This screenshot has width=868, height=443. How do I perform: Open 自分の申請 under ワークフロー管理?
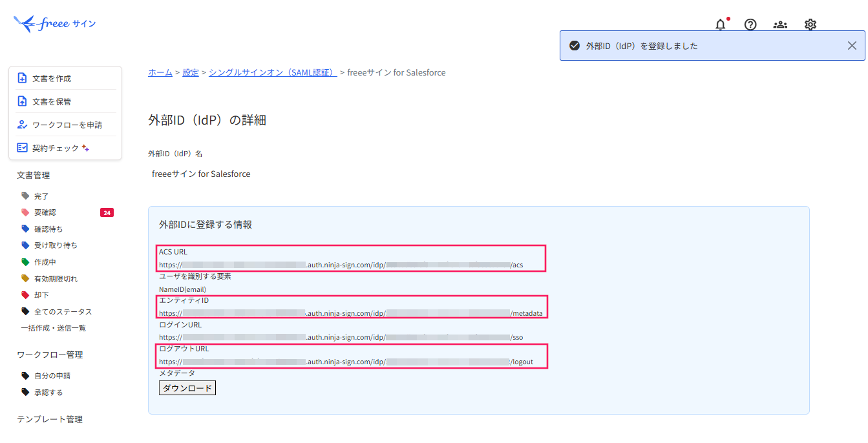[52, 376]
